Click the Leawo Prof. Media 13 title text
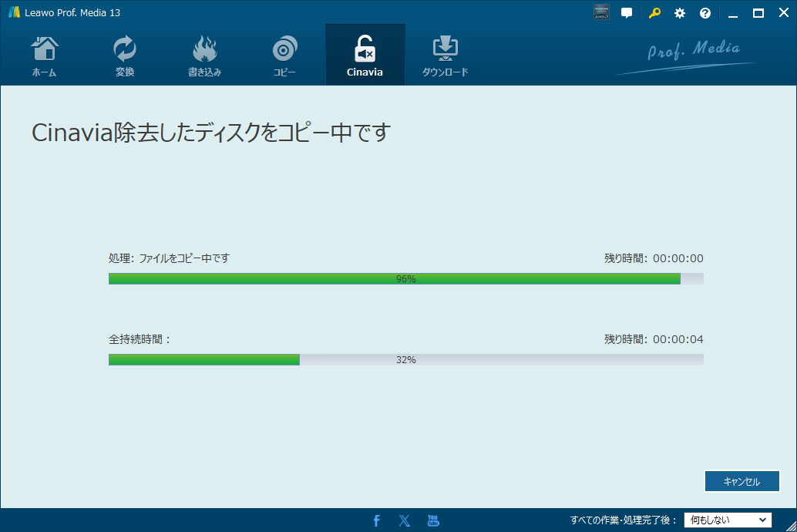This screenshot has width=797, height=532. click(72, 12)
